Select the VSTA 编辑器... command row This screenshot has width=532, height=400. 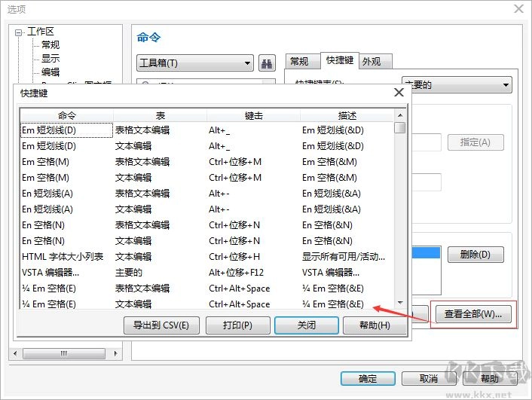pyautogui.click(x=50, y=273)
